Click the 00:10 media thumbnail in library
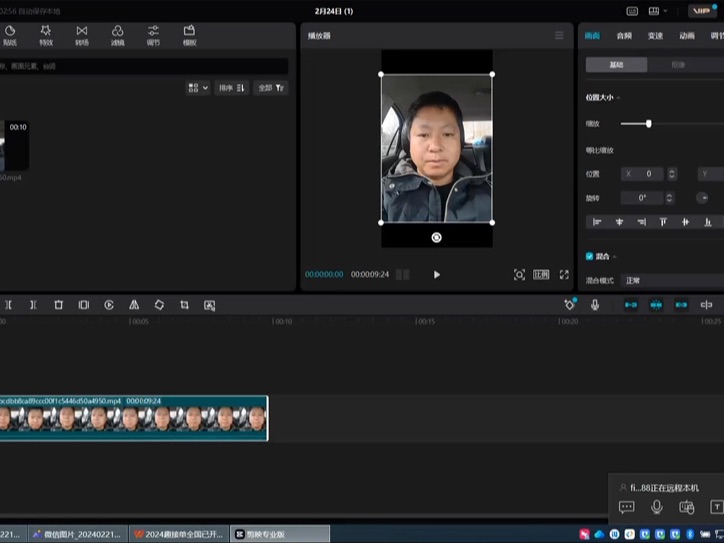724x543 pixels. click(x=15, y=145)
